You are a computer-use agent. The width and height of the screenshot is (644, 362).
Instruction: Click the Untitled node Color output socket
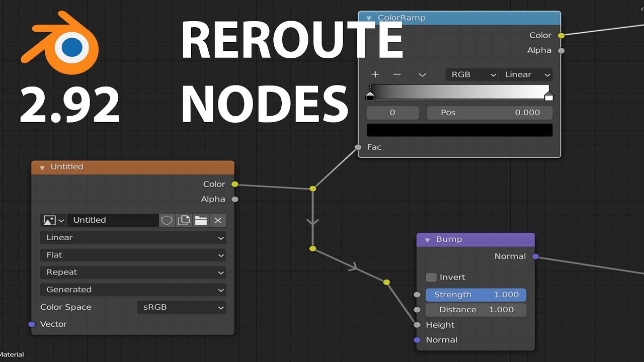[x=235, y=184]
